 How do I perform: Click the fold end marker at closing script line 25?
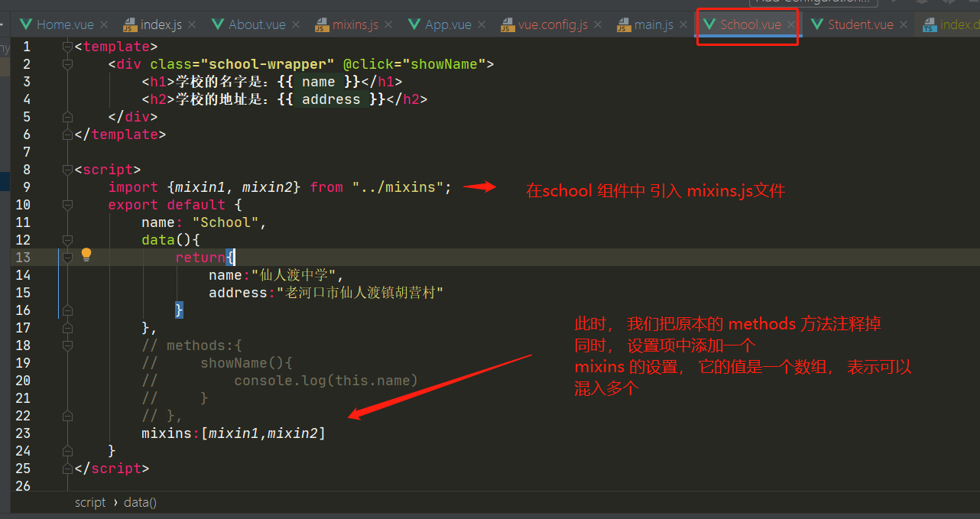(67, 469)
